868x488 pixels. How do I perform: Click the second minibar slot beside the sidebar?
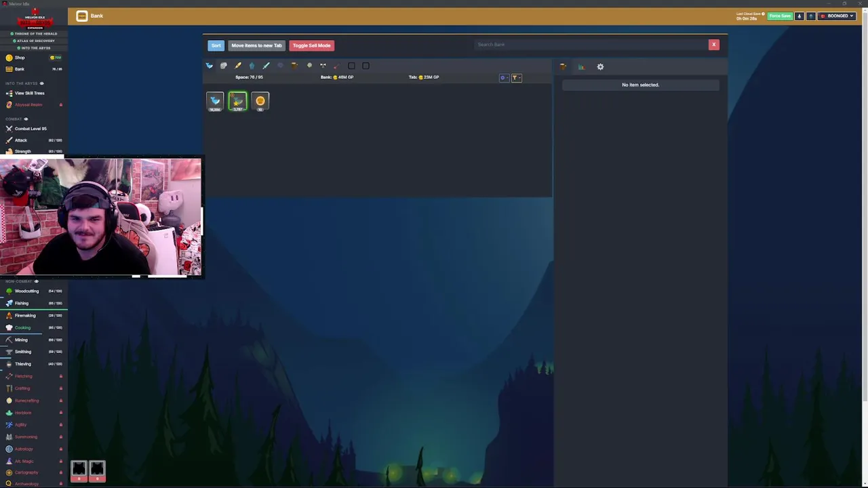97,471
